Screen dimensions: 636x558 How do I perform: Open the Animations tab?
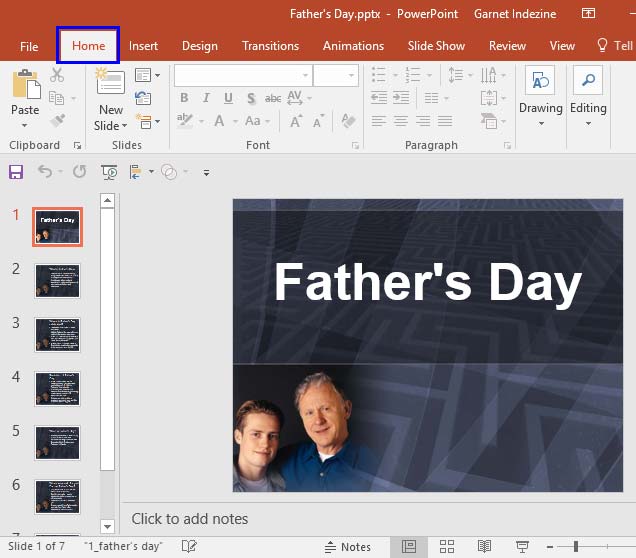point(353,46)
